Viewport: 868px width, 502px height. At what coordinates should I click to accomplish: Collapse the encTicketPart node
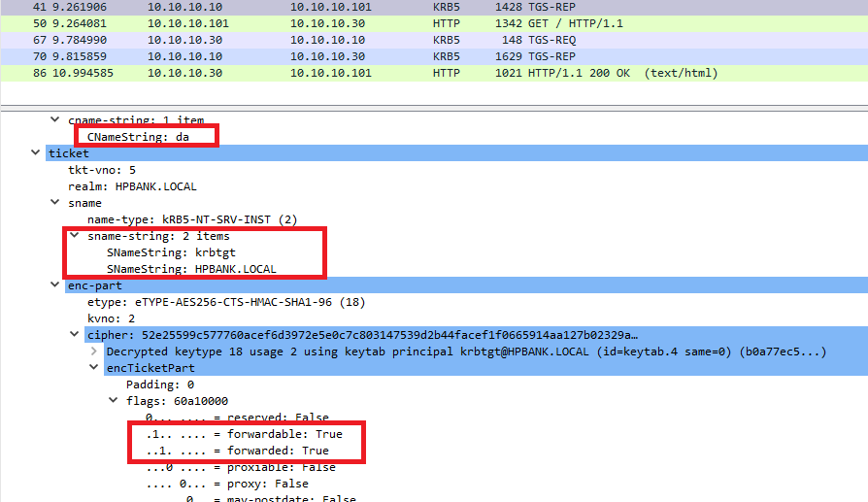[94, 368]
